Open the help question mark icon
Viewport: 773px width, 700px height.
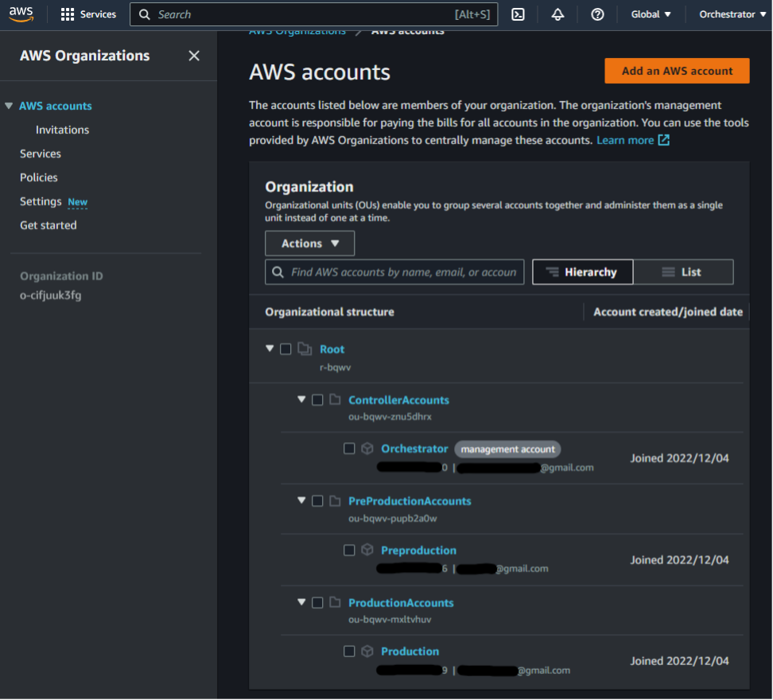(x=597, y=14)
